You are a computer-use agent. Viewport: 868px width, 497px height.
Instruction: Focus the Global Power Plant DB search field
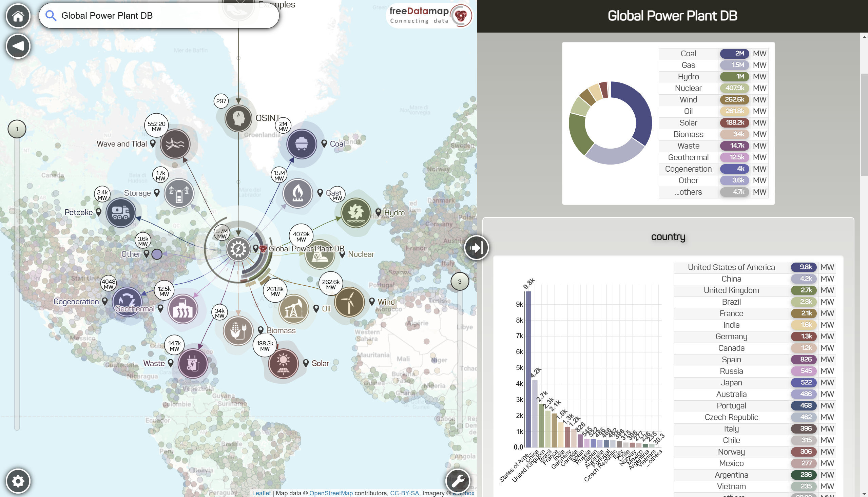point(159,16)
